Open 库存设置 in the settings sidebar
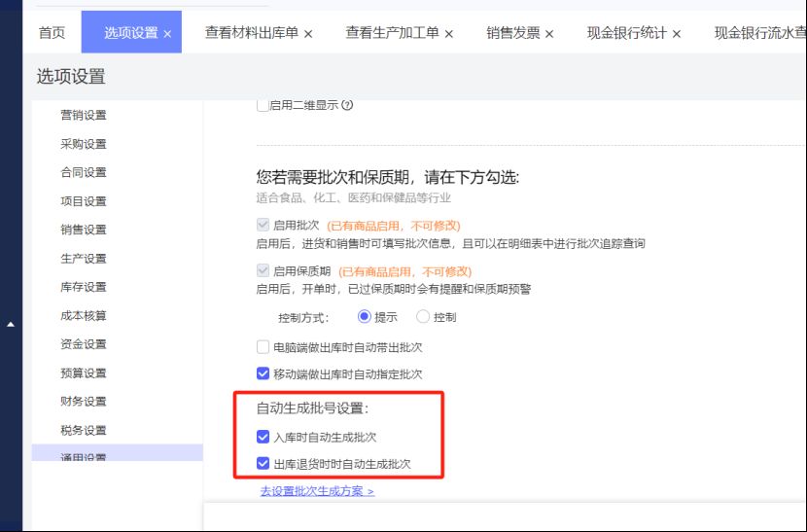807x532 pixels. click(x=84, y=287)
